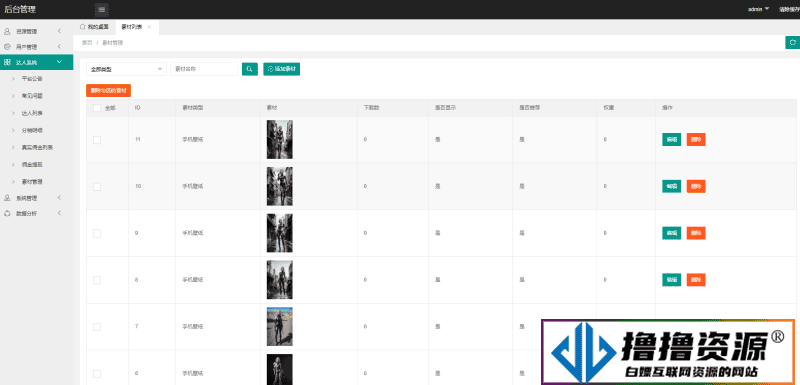Click the 达人系统 grid icon in sidebar
Screen dimensions: 800x385
coord(7,62)
